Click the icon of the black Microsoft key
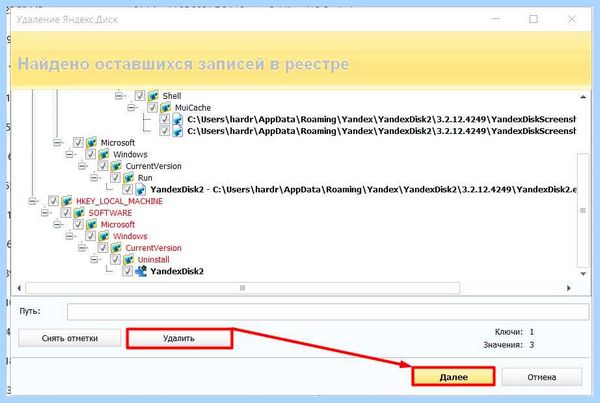The width and height of the screenshot is (600, 403). [x=91, y=142]
